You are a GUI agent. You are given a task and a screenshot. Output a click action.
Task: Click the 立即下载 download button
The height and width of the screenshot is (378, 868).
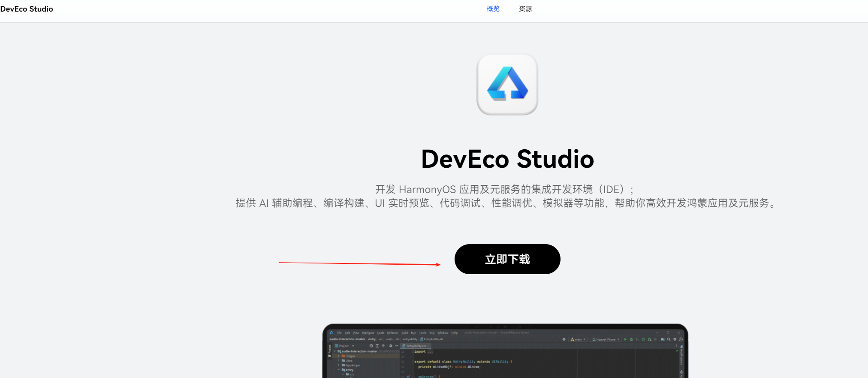(x=507, y=259)
